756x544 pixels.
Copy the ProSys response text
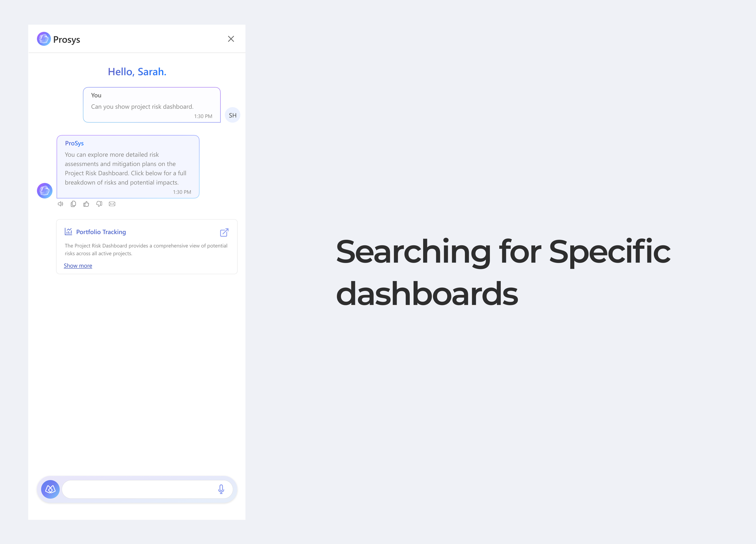pyautogui.click(x=73, y=204)
